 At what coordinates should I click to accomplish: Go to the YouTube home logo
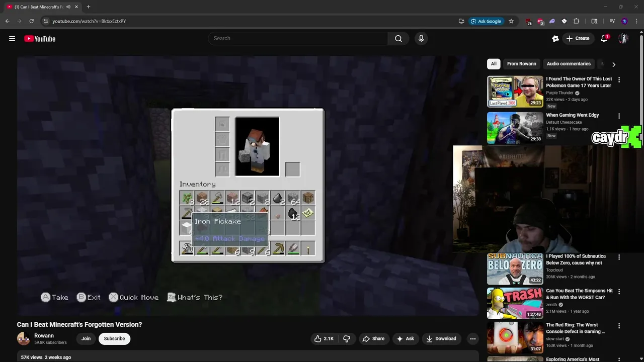coord(40,39)
